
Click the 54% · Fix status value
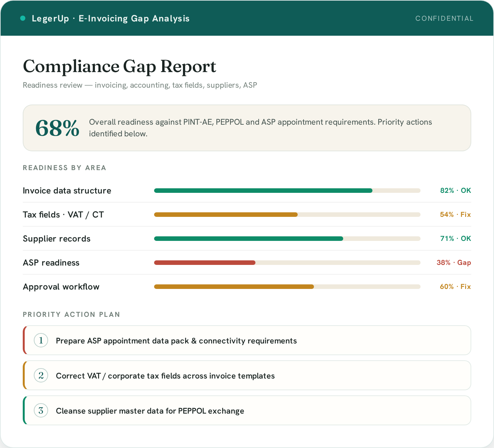[x=455, y=215]
